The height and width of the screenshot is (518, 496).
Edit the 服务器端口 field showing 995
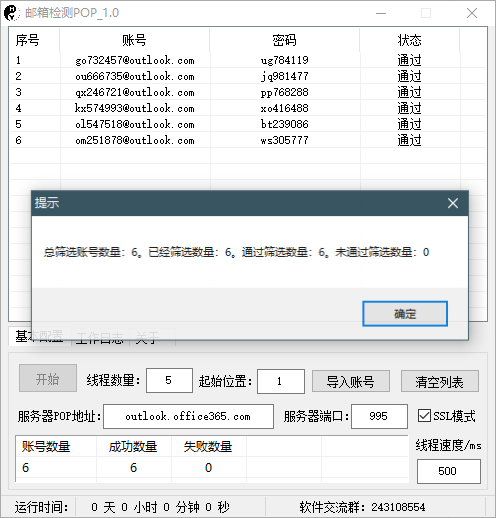click(379, 416)
